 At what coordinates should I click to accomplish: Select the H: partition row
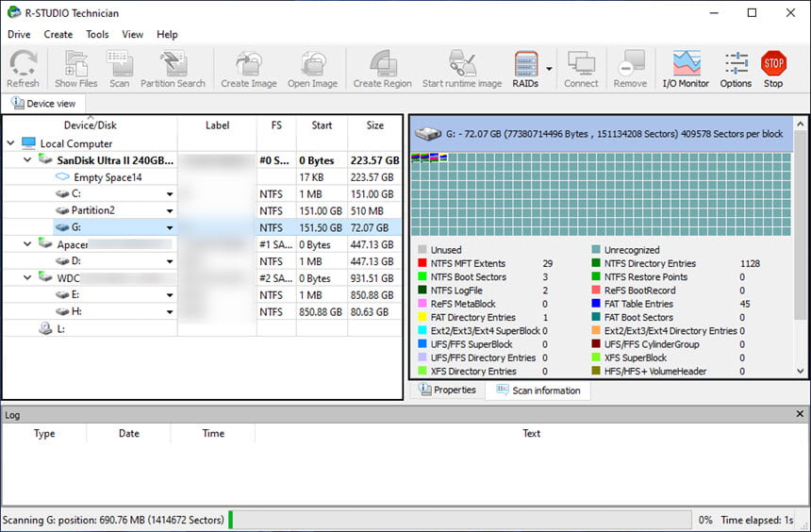point(202,311)
